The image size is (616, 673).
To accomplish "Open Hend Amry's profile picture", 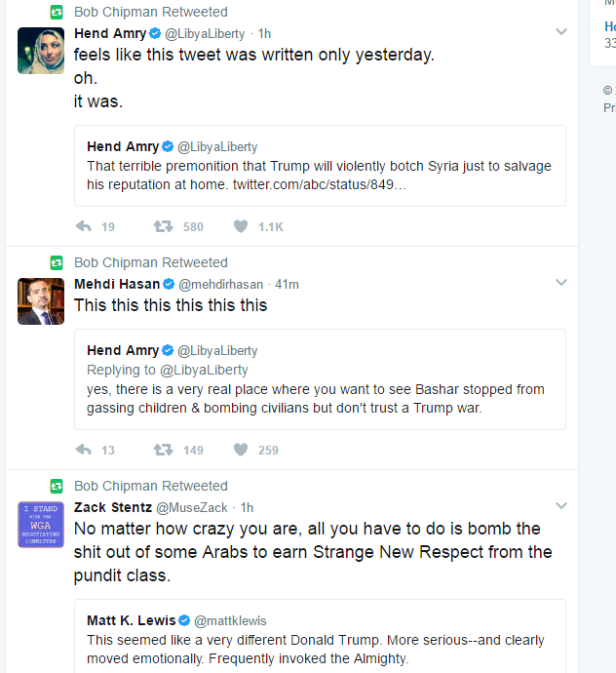I will [41, 51].
